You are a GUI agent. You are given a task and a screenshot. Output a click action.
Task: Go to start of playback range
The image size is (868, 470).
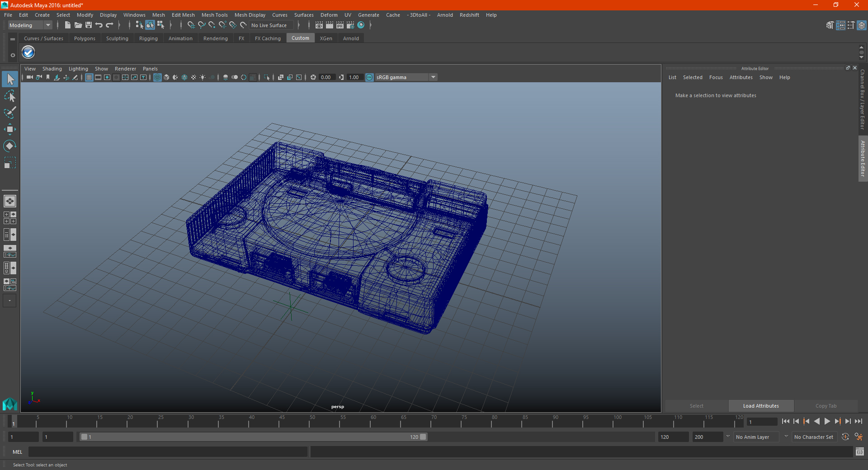[x=786, y=421]
